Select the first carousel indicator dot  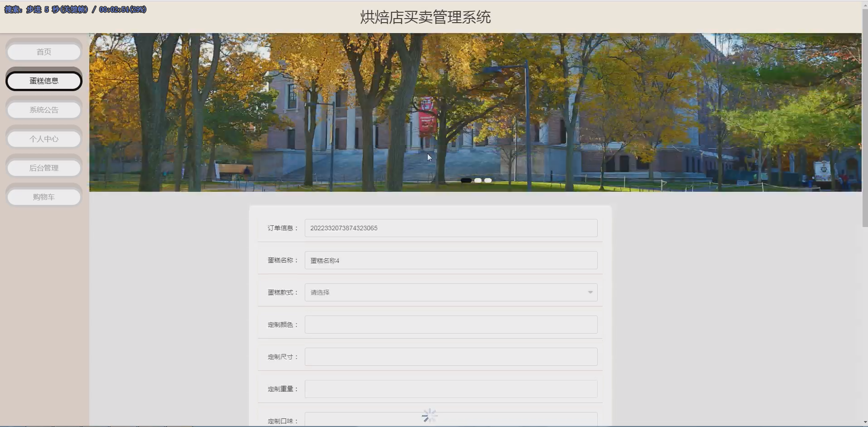(466, 180)
